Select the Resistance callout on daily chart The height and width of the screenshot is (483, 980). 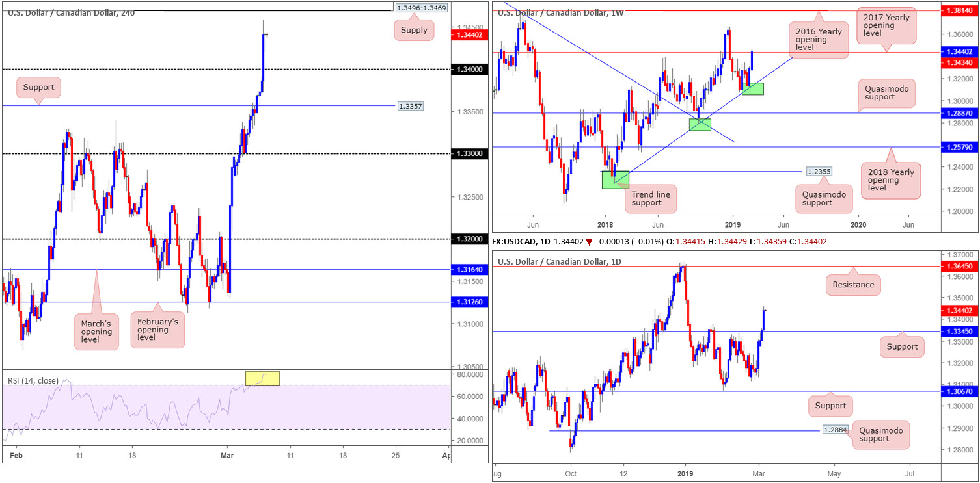pyautogui.click(x=853, y=284)
